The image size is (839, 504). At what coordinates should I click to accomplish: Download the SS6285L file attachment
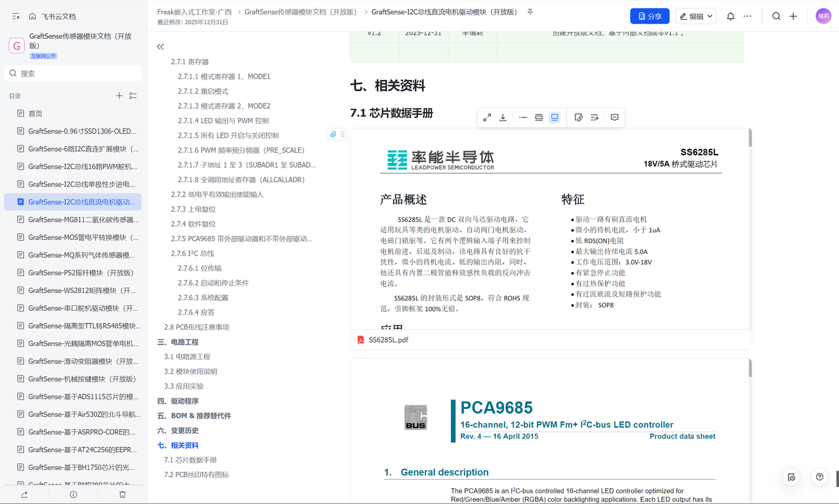[x=503, y=117]
